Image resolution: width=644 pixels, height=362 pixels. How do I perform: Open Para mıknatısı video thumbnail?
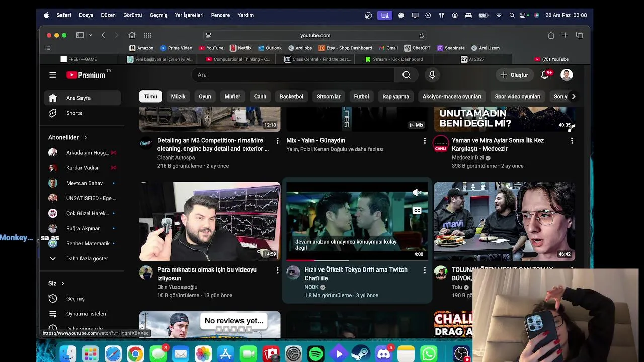[x=210, y=221]
